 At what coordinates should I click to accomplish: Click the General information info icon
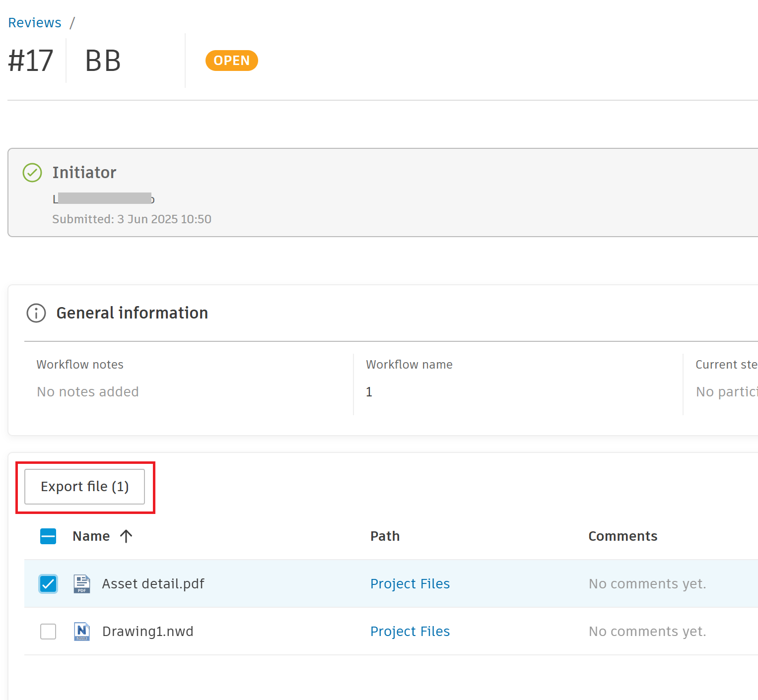pyautogui.click(x=36, y=313)
